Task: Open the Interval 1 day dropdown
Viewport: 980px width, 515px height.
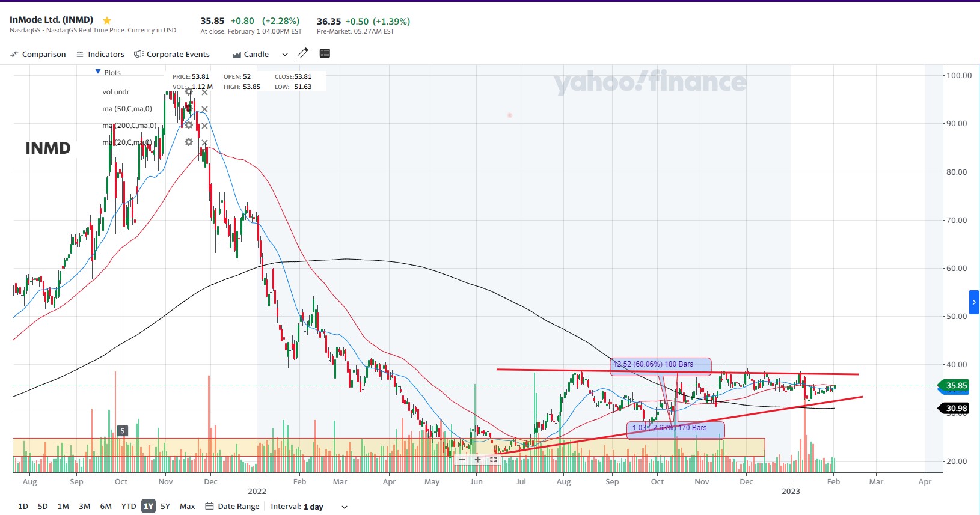Action: tap(309, 507)
